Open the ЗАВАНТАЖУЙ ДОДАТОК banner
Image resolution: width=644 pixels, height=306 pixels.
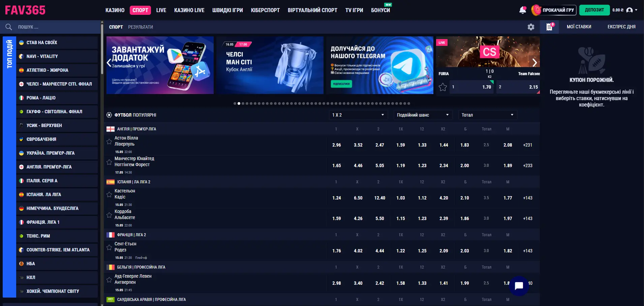[x=160, y=65]
